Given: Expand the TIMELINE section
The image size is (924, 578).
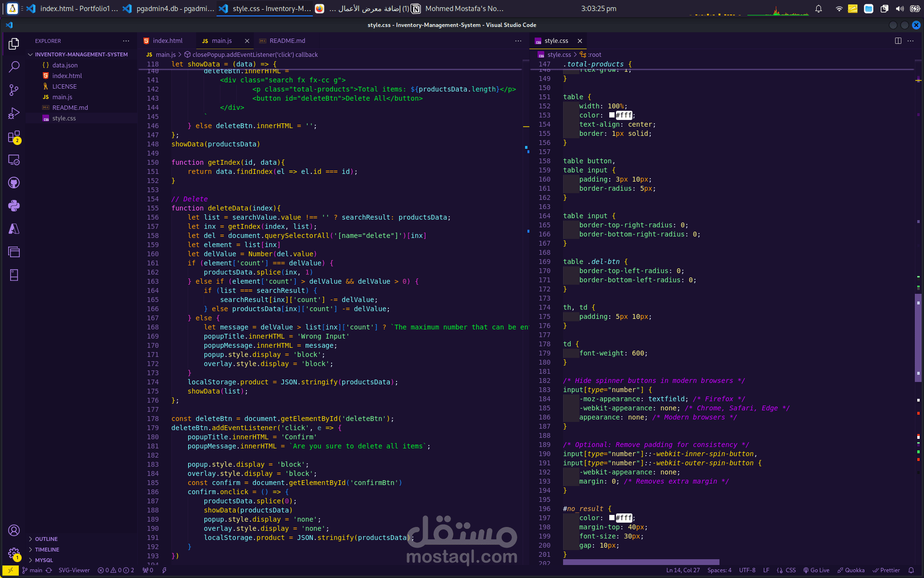Looking at the screenshot, I should point(47,550).
